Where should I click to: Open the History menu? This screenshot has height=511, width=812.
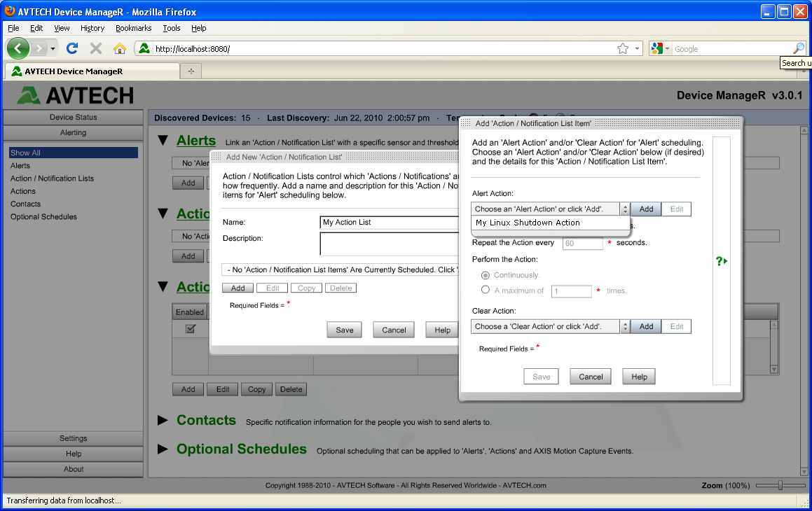tap(92, 28)
